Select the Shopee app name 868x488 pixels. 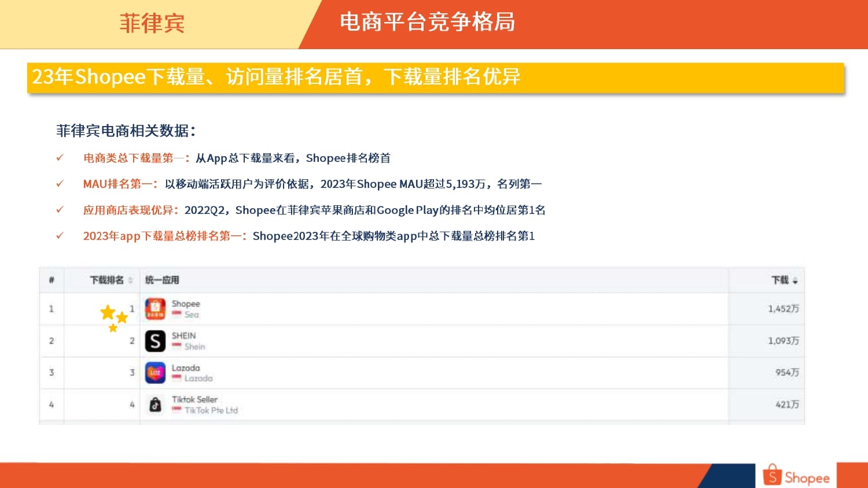pyautogui.click(x=186, y=304)
